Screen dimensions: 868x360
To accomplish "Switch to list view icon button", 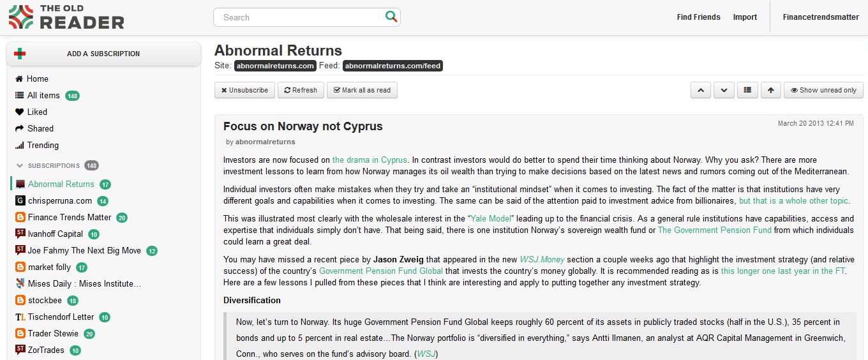I will 747,90.
